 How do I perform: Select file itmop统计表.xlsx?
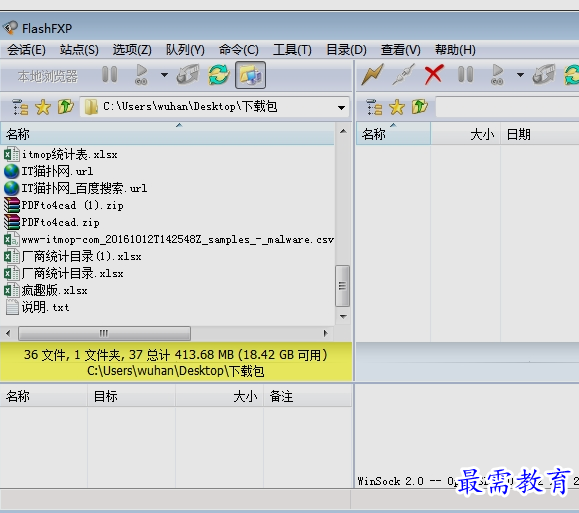(x=61, y=154)
